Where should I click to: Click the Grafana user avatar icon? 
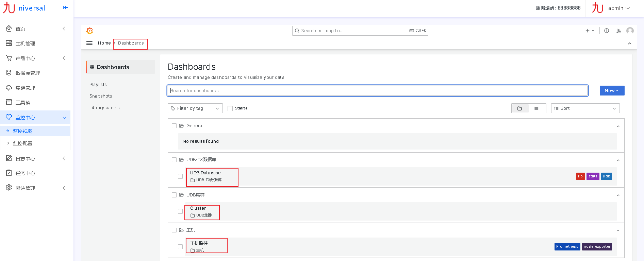630,31
